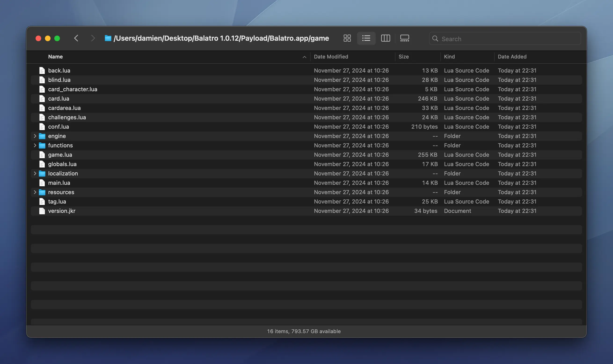Switch to gallery view
The image size is (613, 364).
point(405,38)
